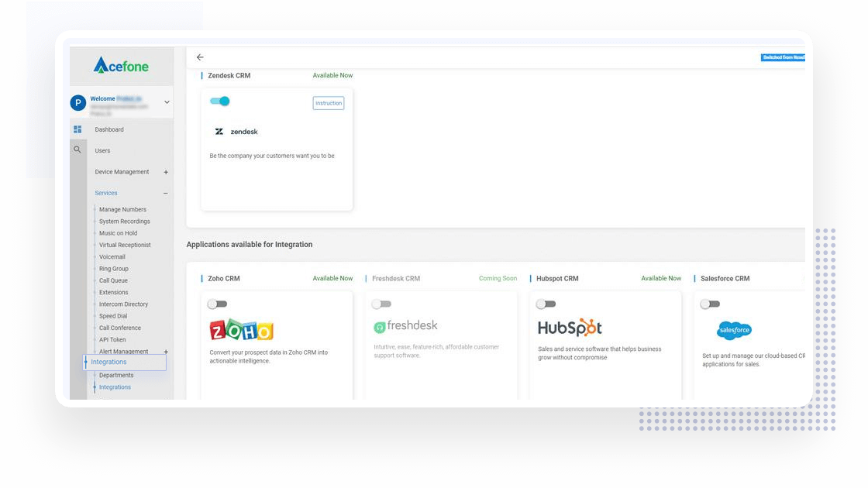Open Departments in Services
The height and width of the screenshot is (488, 868).
tap(116, 375)
